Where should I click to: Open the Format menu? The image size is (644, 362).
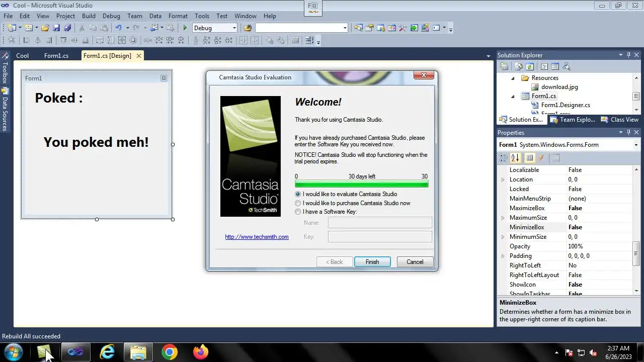(x=178, y=16)
